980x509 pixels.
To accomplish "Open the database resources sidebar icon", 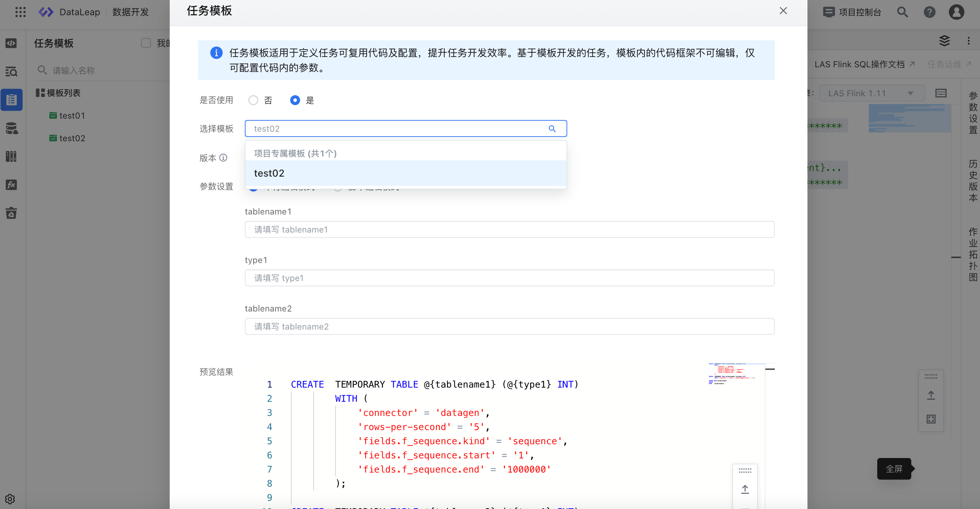I will [x=11, y=128].
